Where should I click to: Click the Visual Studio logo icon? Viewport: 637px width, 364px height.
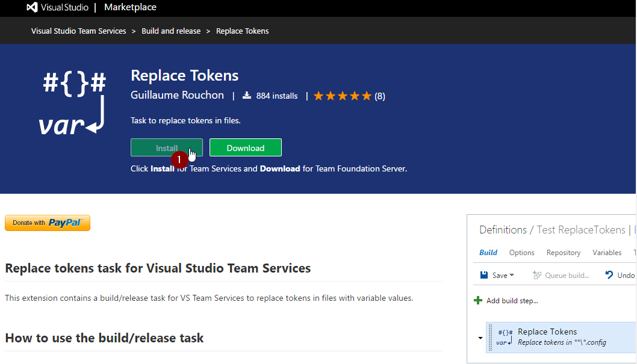tap(32, 7)
